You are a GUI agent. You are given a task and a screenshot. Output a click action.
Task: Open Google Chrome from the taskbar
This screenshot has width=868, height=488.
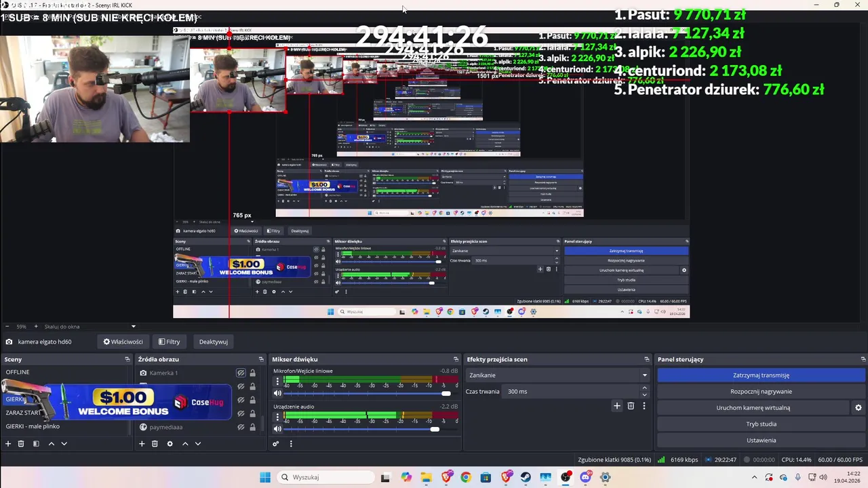[x=465, y=477]
